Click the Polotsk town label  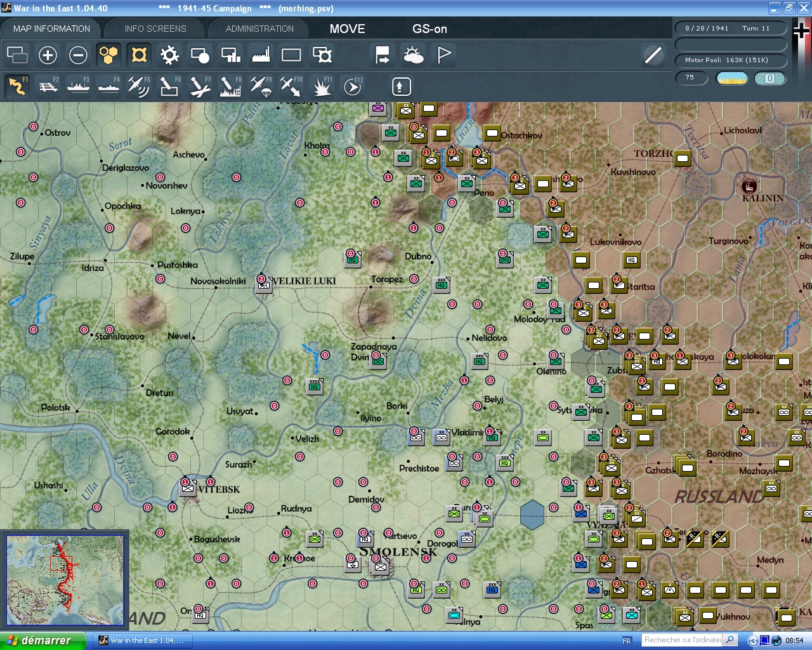[56, 408]
